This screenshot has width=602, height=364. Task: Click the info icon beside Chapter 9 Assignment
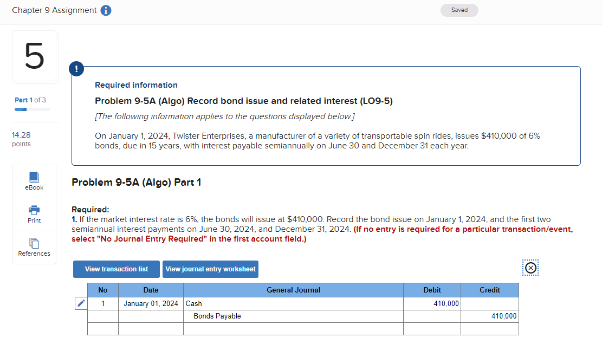pos(106,10)
